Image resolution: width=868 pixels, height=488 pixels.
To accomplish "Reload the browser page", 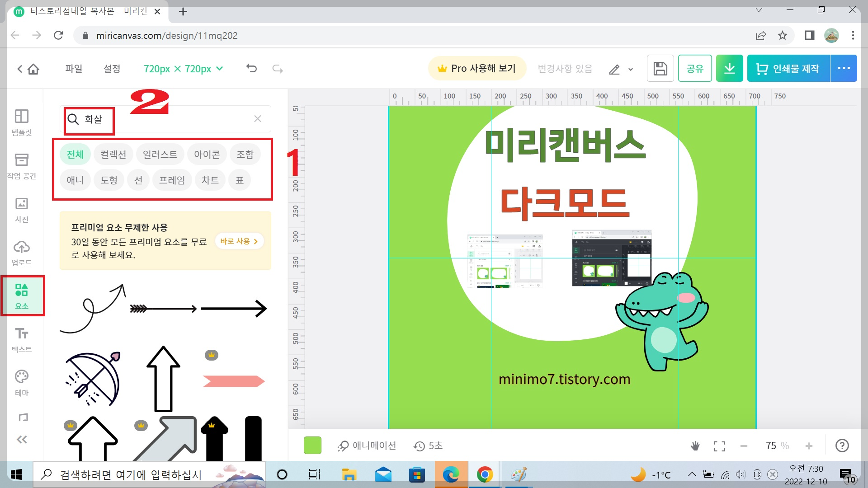I will (x=58, y=35).
